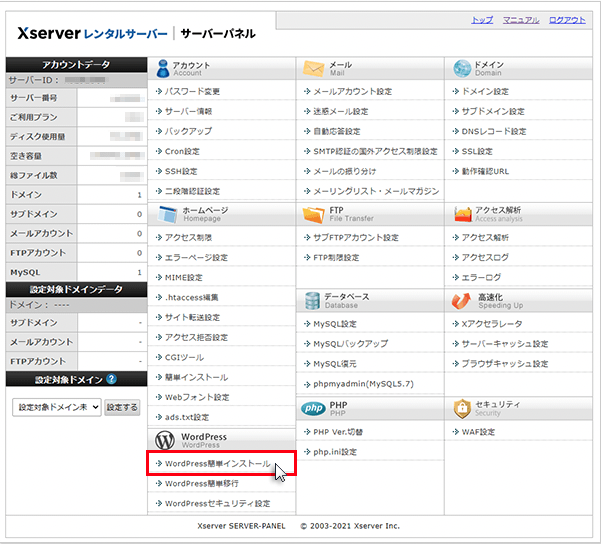601x544 pixels.
Task: Open Xアクセラレータ
Action: tap(492, 324)
